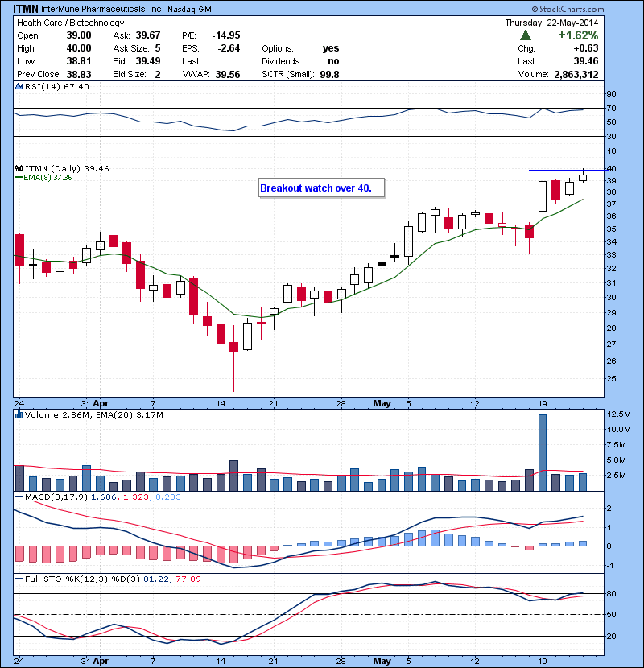644x668 pixels.
Task: Click the Low value 38.81
Action: (x=79, y=61)
